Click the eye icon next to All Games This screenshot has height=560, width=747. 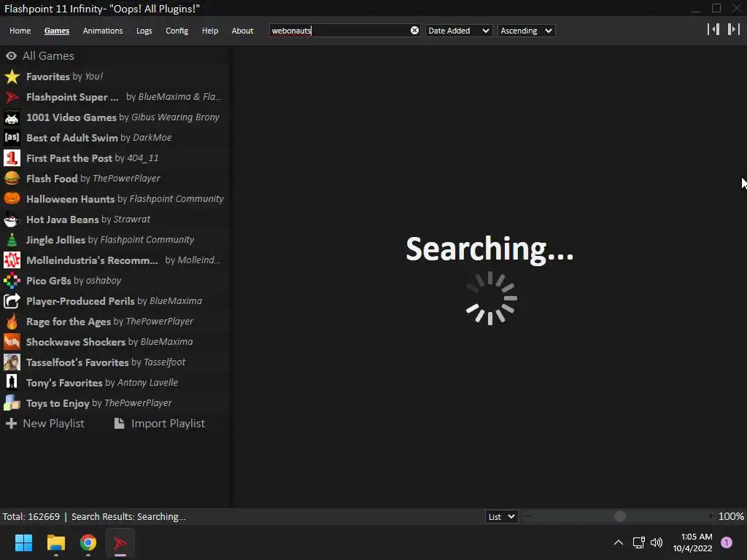11,56
